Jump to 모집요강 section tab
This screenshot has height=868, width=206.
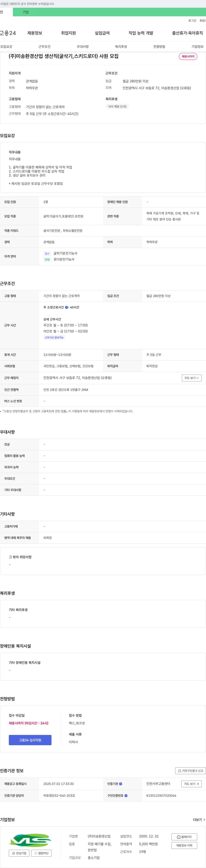pos(6,47)
